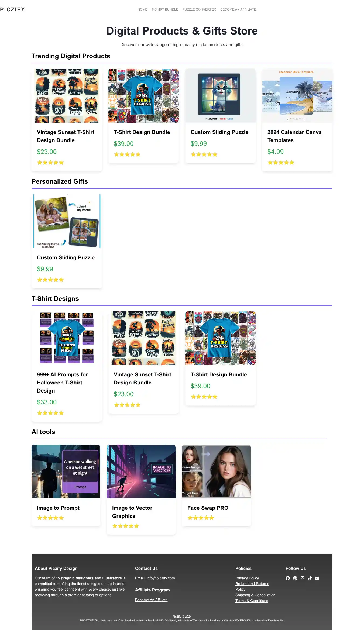Open the PUZZLE CONVERTER menu item
364x630 pixels.
(199, 9)
